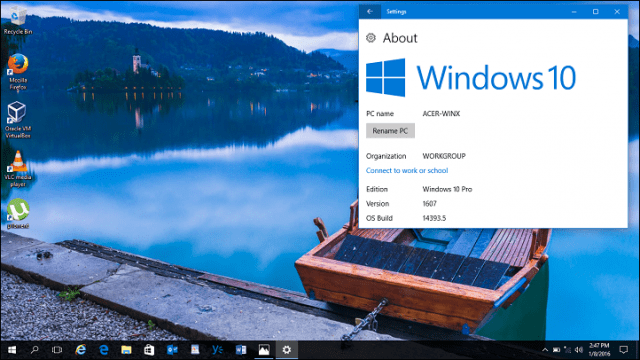Open the Windows Store taskbar icon
The height and width of the screenshot is (360, 640).
click(x=149, y=350)
